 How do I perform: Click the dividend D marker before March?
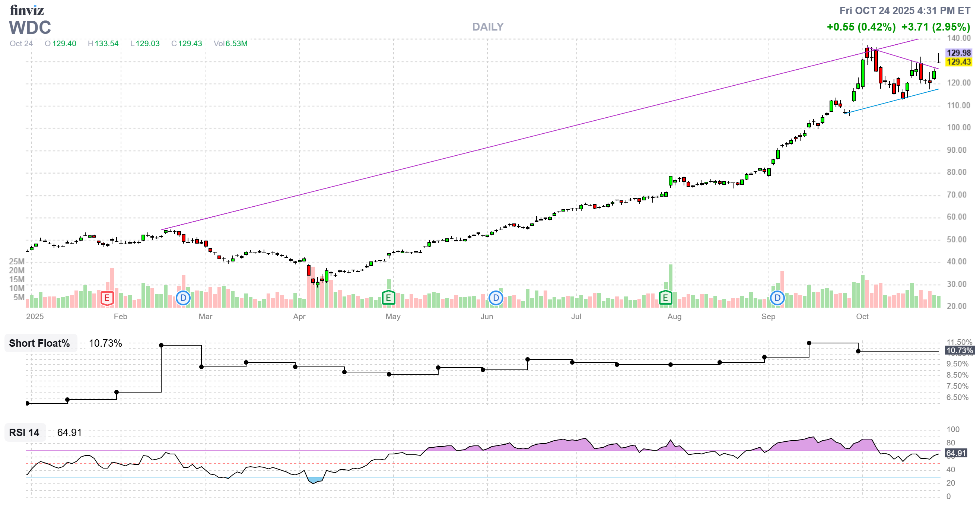(183, 298)
